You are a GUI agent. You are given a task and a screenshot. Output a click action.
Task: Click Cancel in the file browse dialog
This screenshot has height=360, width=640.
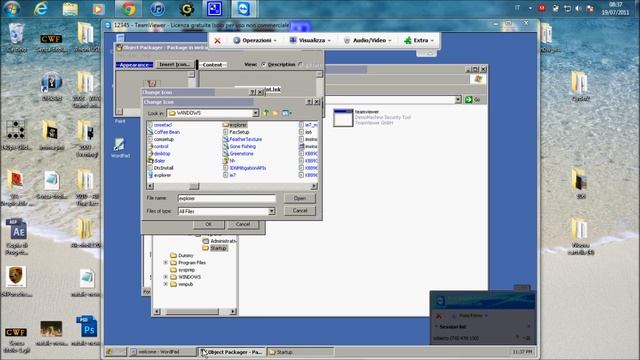pos(300,211)
